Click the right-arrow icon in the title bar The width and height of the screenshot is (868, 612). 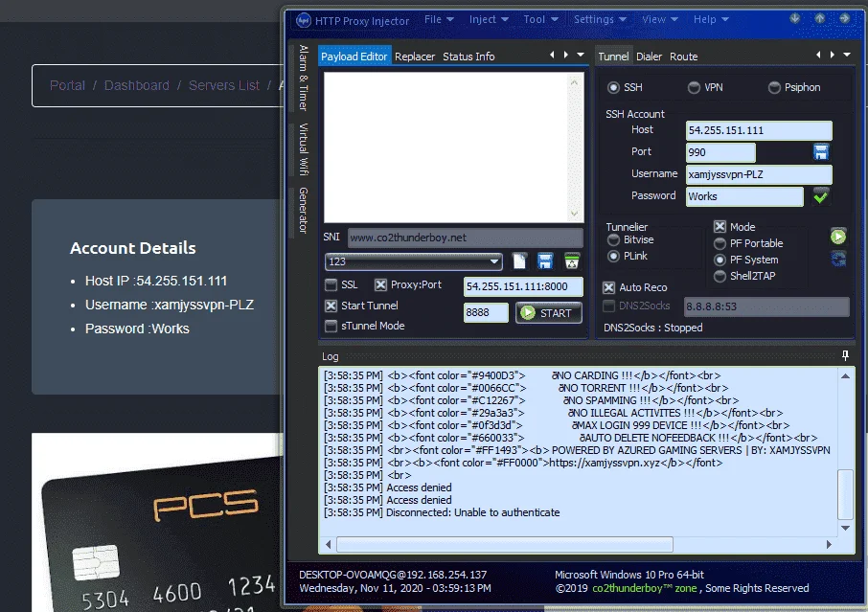844,18
